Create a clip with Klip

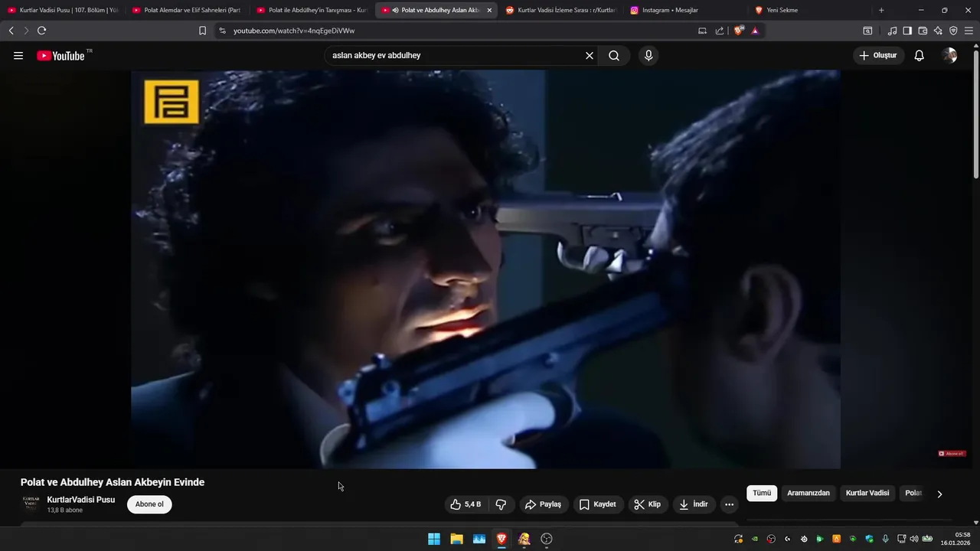[648, 504]
